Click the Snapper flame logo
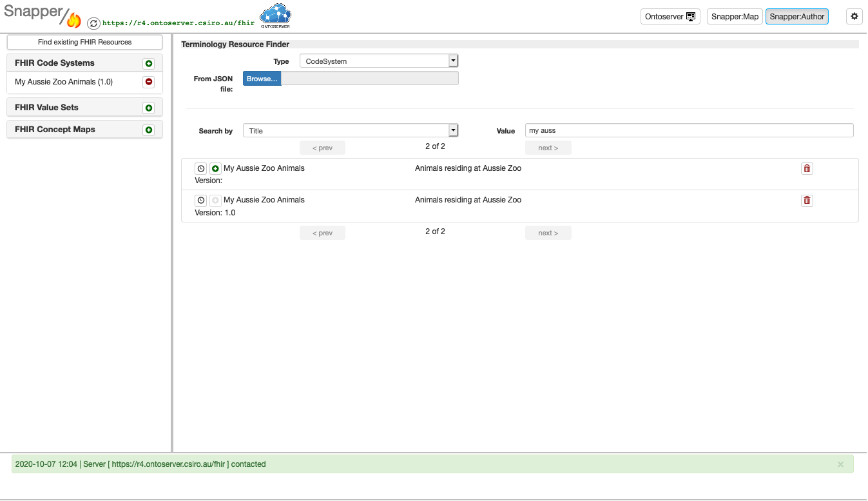This screenshot has height=501, width=868. click(x=43, y=15)
